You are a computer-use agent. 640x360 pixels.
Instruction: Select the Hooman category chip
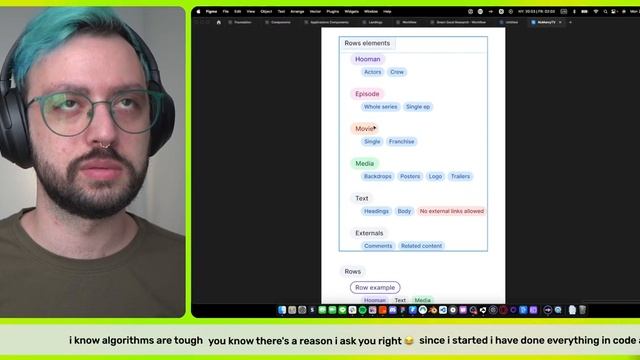point(367,59)
